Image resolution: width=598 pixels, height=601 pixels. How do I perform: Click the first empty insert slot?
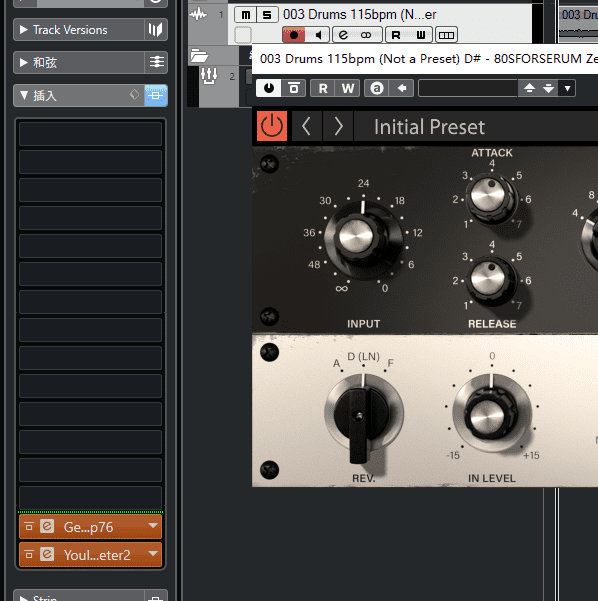[90, 134]
